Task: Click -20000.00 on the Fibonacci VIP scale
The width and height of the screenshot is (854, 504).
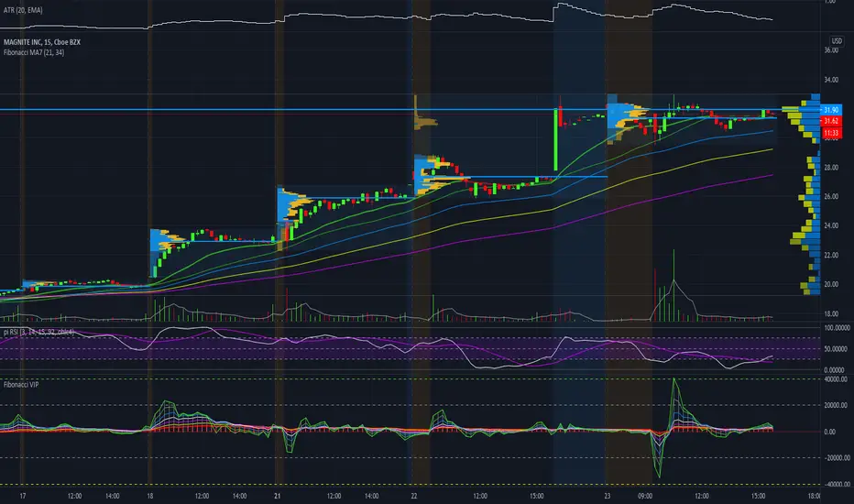Action: [x=835, y=458]
